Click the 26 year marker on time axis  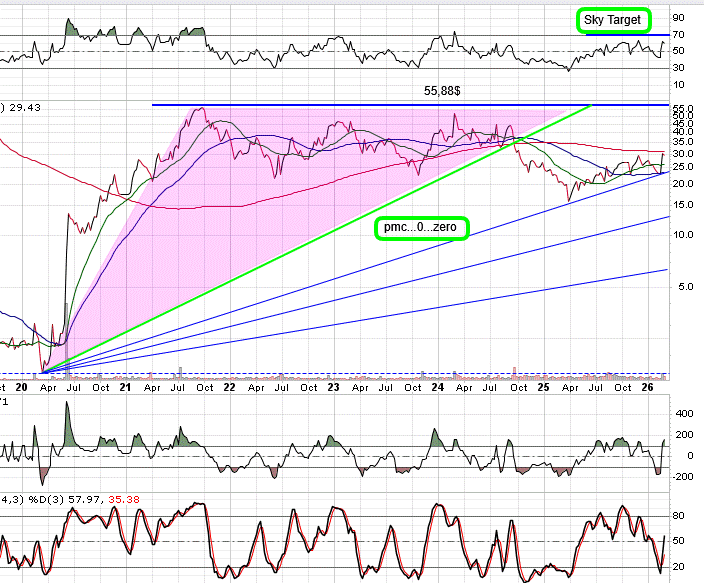tap(647, 387)
